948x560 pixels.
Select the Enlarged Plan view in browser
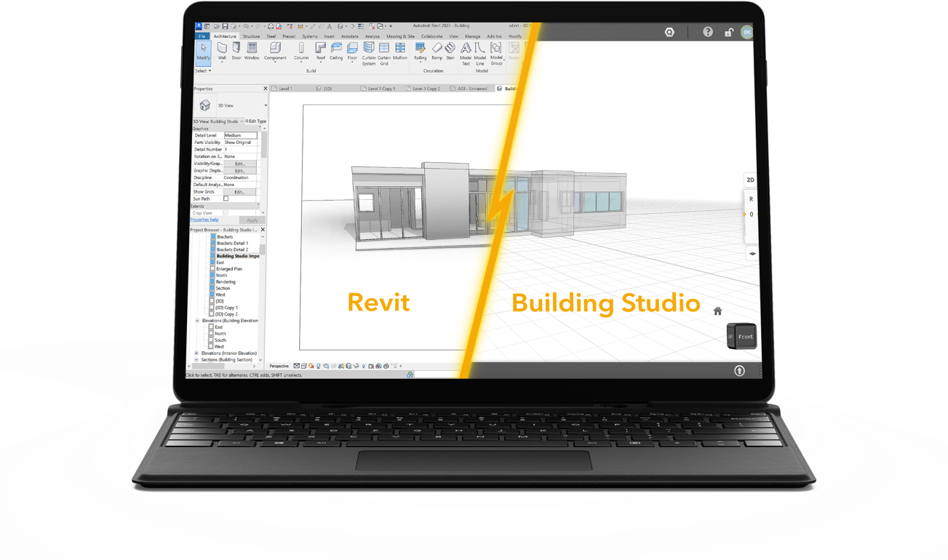pos(229,269)
